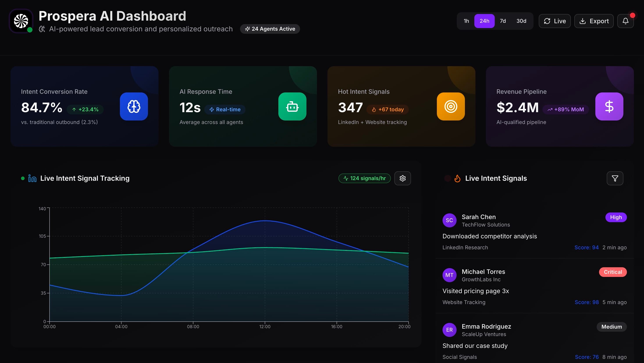Click the brain icon on Intent Conversion Rate card
Image resolution: width=644 pixels, height=363 pixels.
[x=134, y=106]
